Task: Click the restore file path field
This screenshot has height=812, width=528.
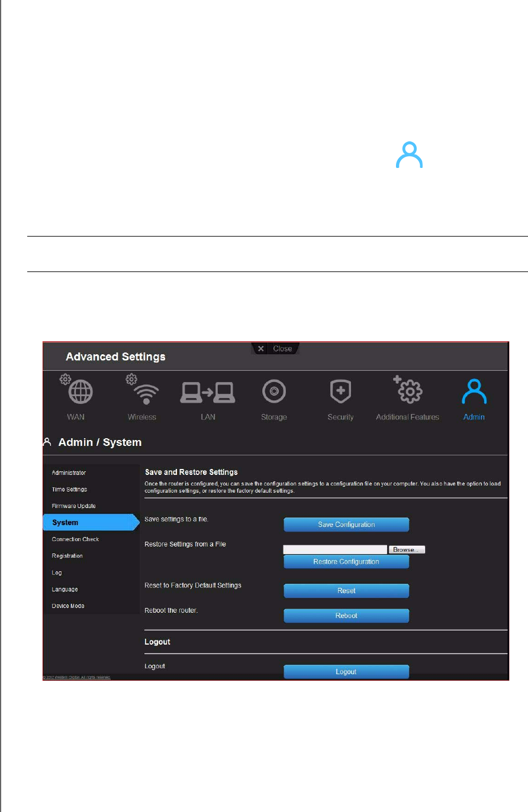Action: 335,549
